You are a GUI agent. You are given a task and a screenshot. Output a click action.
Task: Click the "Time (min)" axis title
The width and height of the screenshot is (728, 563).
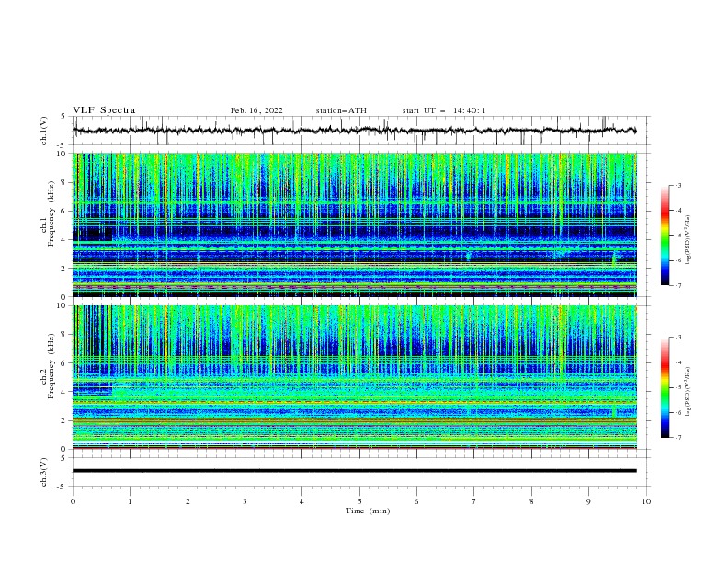368,511
